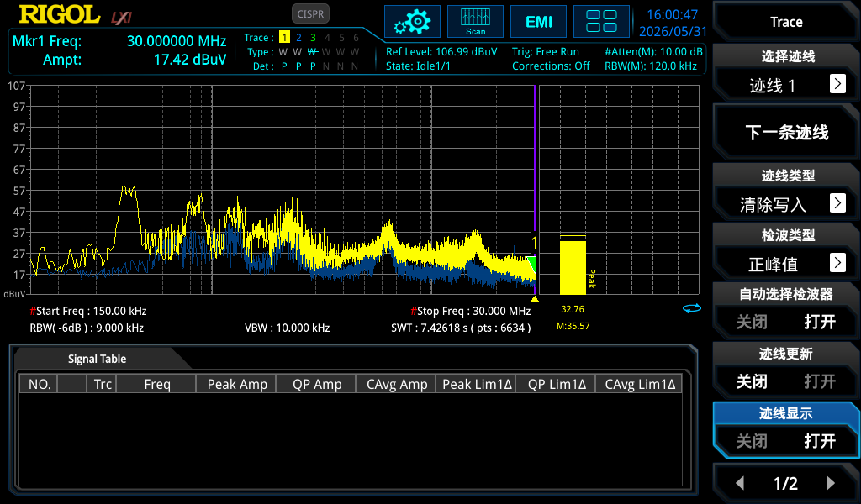
Task: Expand the 迹线 1 trace selection arrow
Action: coord(837,84)
